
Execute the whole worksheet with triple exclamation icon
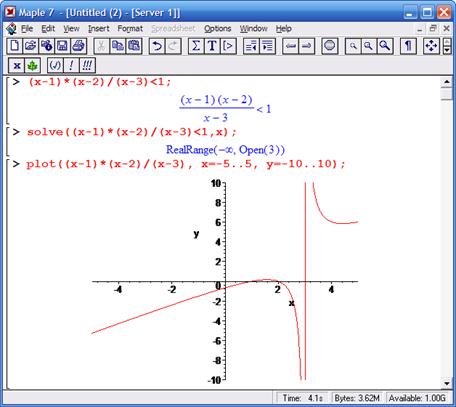(87, 65)
